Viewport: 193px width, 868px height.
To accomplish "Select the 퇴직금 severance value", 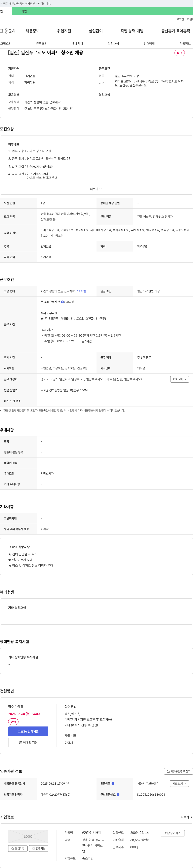I will coord(141,368).
